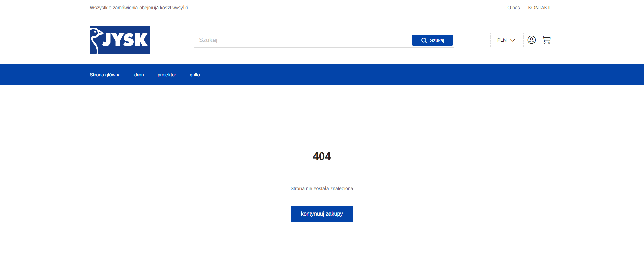Click the magnifier icon in search button

point(424,40)
